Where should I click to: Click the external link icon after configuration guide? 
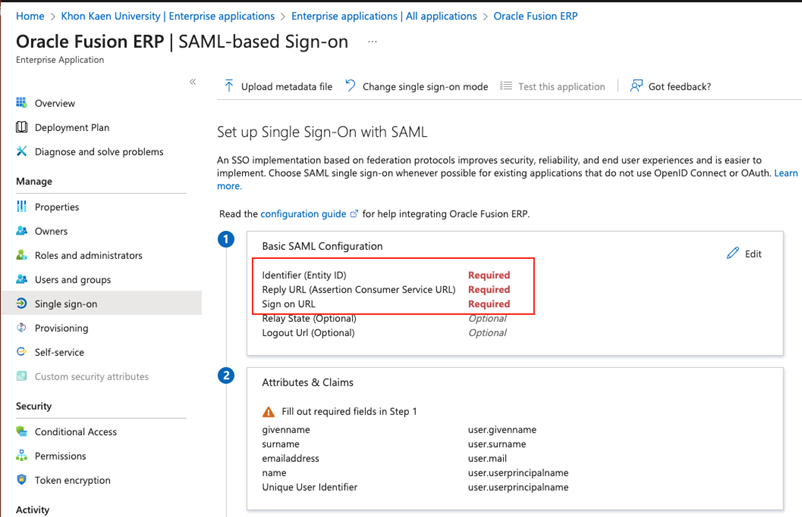coord(354,214)
